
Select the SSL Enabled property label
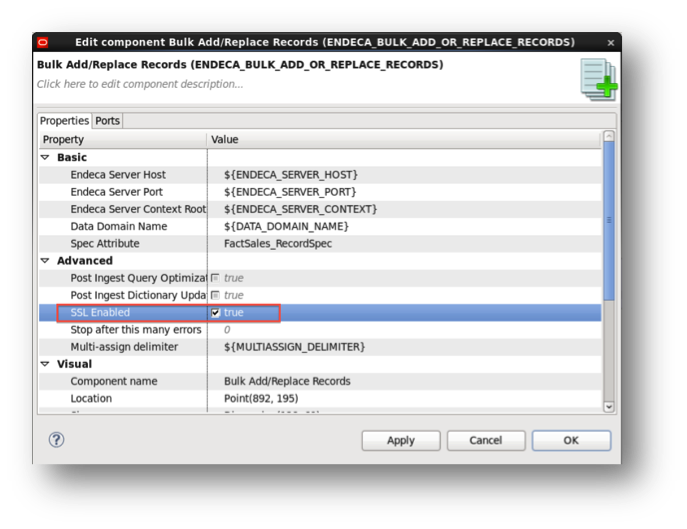coord(100,312)
